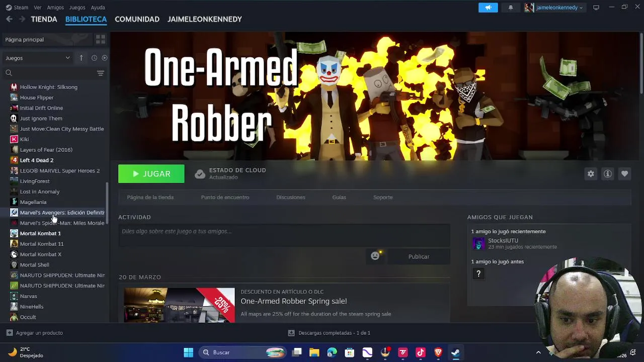This screenshot has height=362, width=644.
Task: Open File Explorer from taskbar
Action: (x=314, y=352)
